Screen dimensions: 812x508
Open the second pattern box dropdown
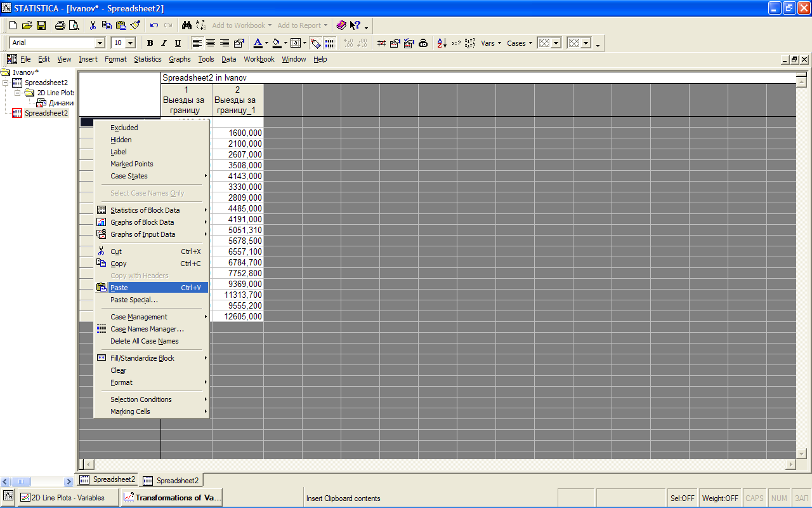click(586, 43)
